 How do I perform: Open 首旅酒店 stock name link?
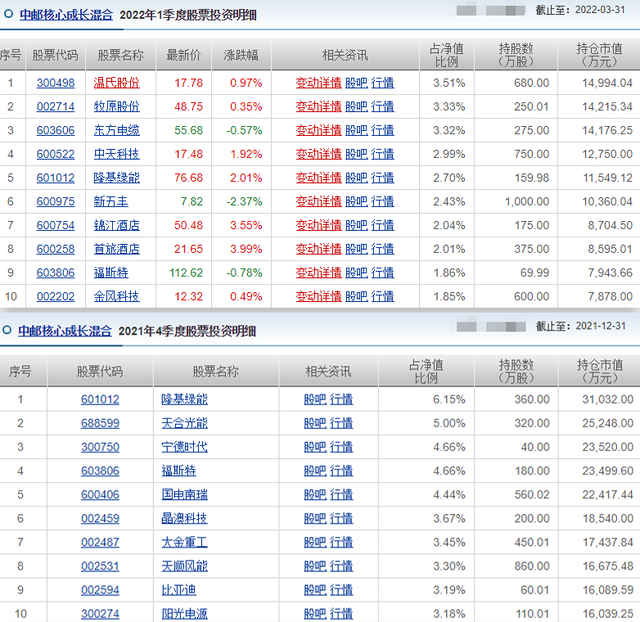click(117, 249)
